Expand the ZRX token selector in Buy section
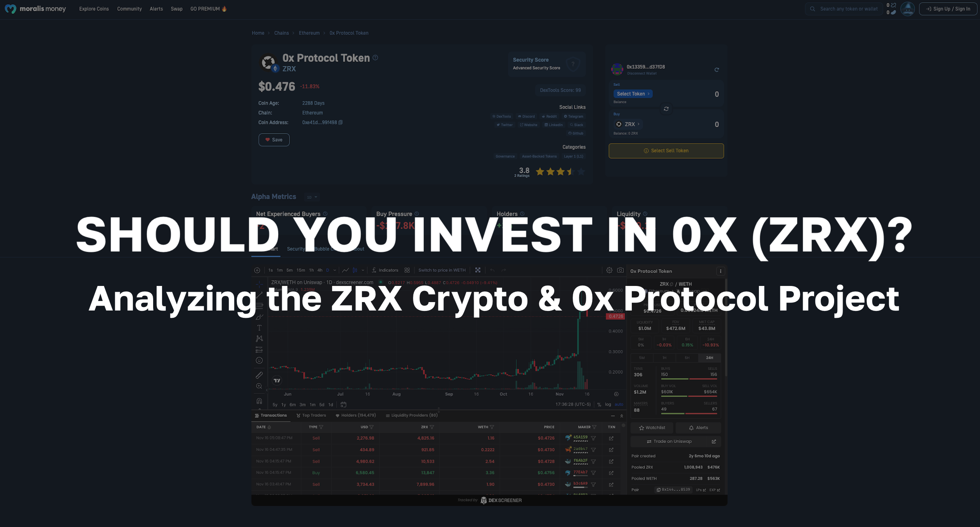The image size is (980, 527). coord(628,123)
